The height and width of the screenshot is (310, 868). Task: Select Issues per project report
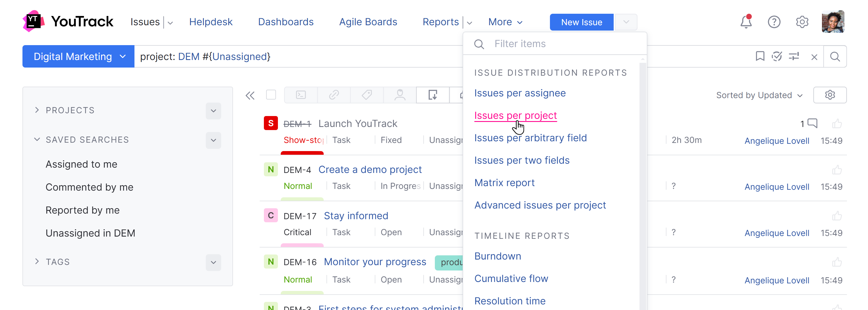click(x=515, y=115)
